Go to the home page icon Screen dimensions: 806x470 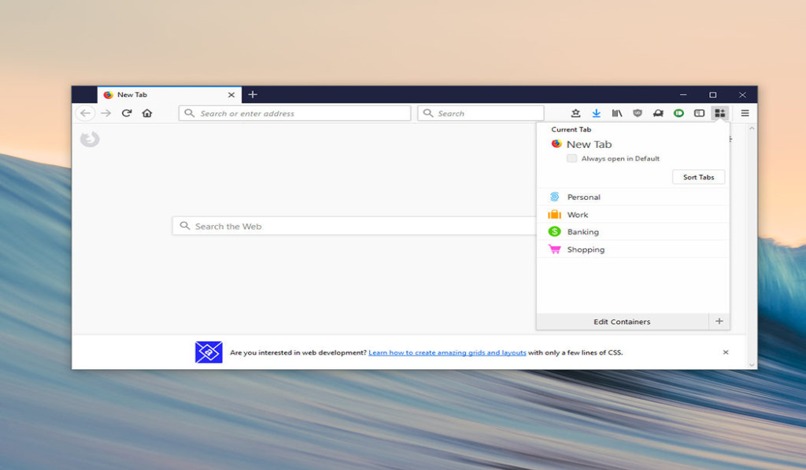[147, 113]
